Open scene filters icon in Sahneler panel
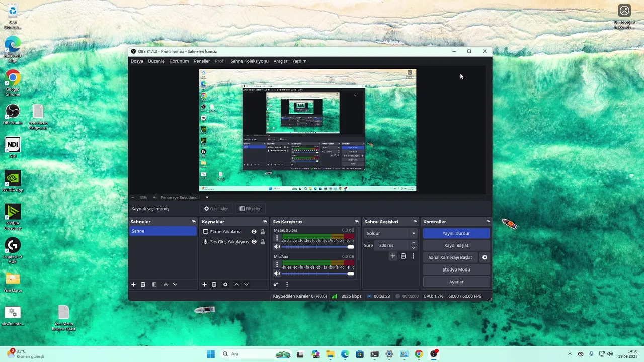Image resolution: width=644 pixels, height=362 pixels. (x=154, y=284)
